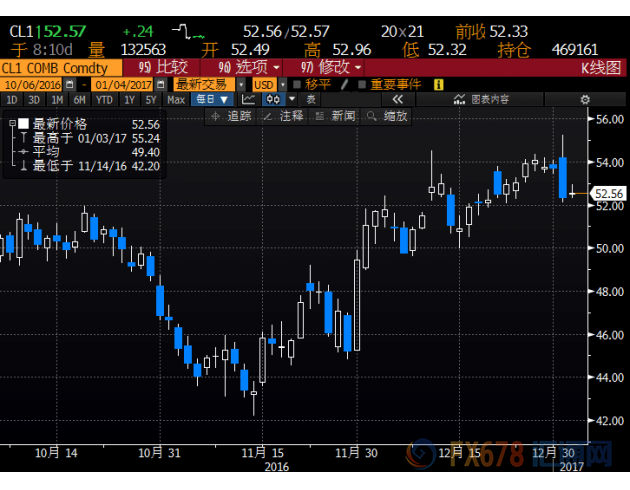
Task: Click the 追踪 tracking button
Action: pyautogui.click(x=231, y=116)
